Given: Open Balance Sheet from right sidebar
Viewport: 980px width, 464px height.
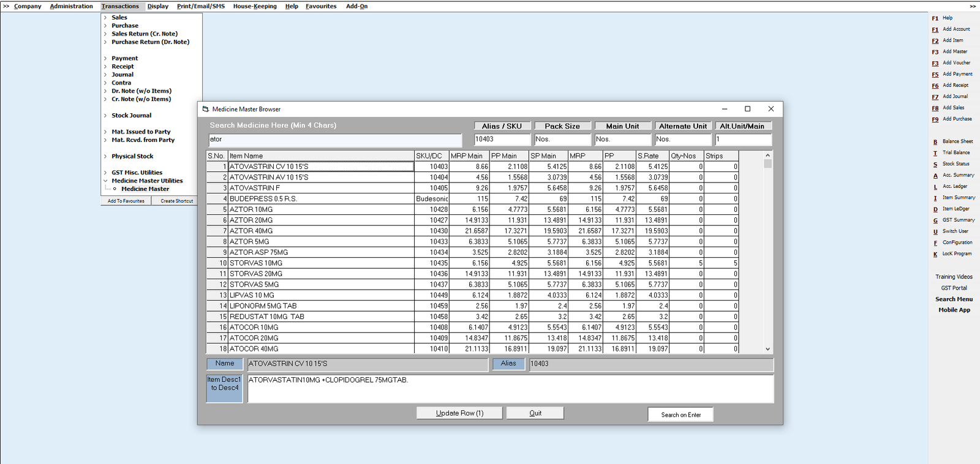Looking at the screenshot, I should (957, 141).
